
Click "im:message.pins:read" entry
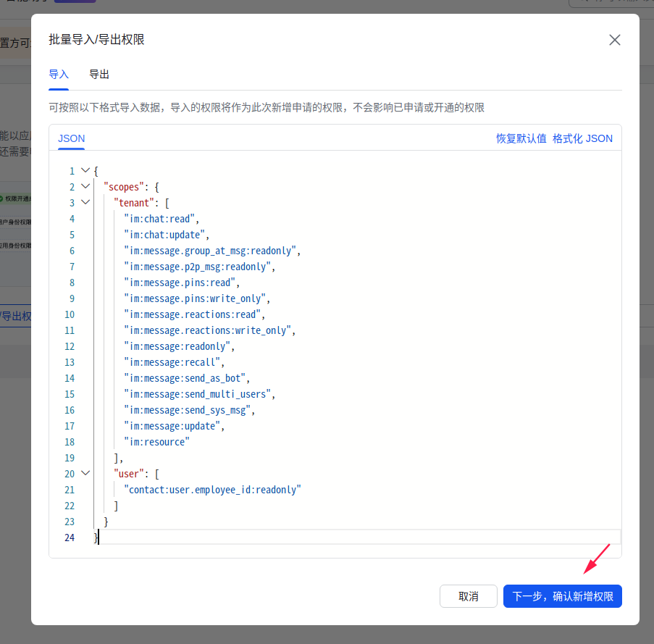pos(180,283)
